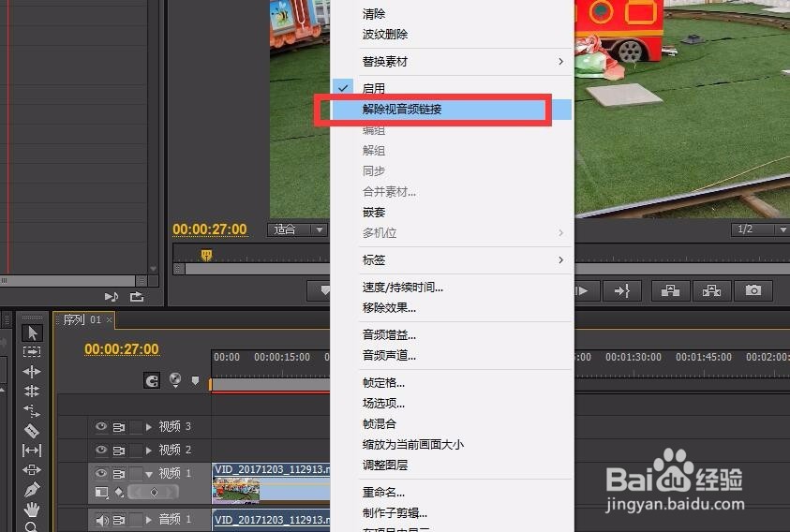The image size is (790, 532).
Task: Click the loop audio icon in left panel
Action: (x=137, y=297)
